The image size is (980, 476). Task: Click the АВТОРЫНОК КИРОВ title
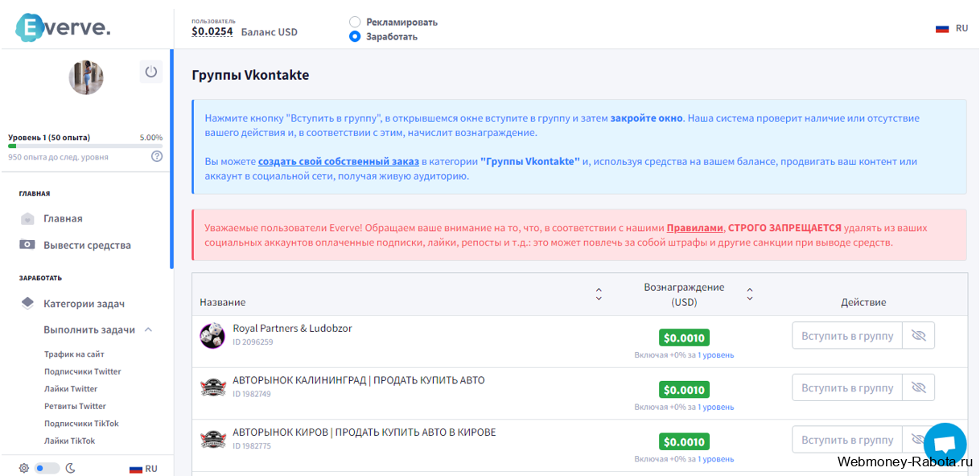364,432
